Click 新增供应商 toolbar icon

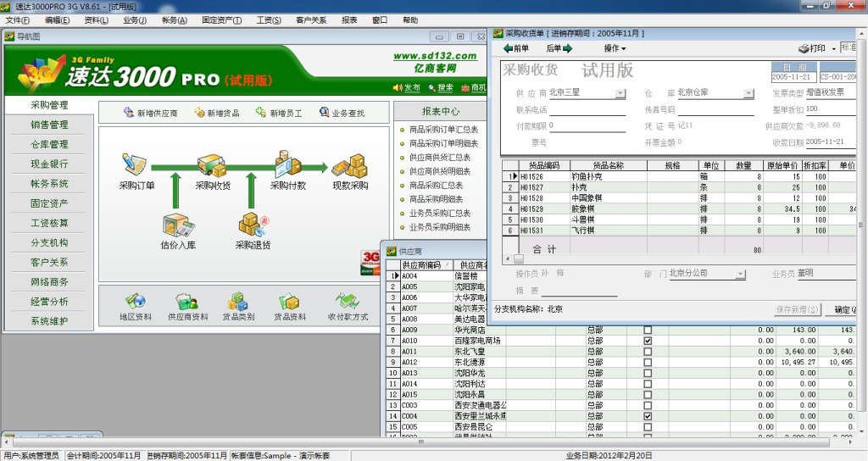129,113
